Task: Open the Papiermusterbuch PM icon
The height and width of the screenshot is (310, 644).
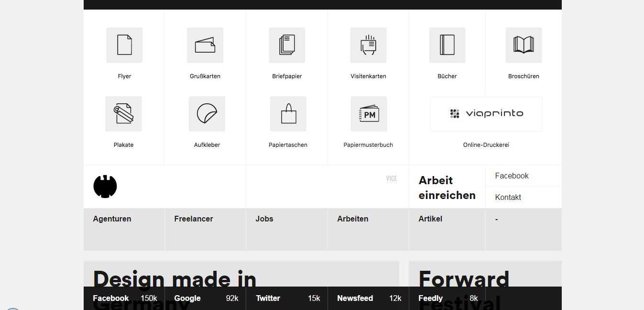Action: [x=369, y=114]
